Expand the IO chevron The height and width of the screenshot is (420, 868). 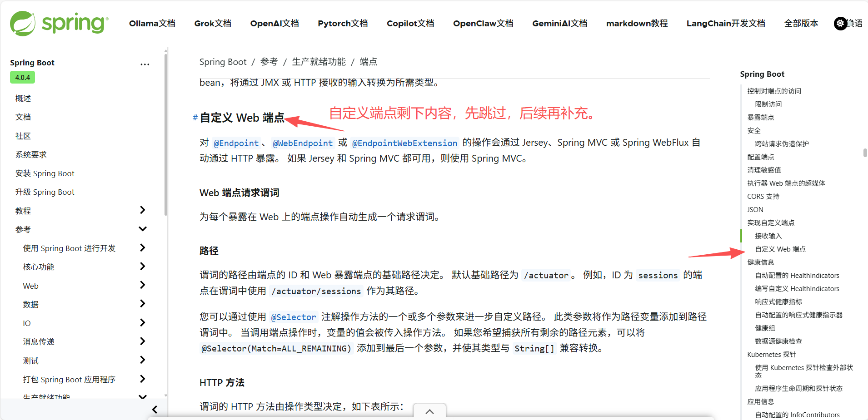(x=143, y=323)
